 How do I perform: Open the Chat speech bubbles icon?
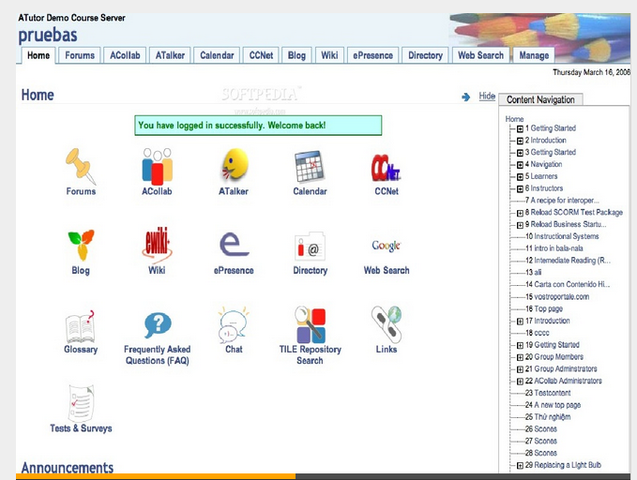coord(234,325)
